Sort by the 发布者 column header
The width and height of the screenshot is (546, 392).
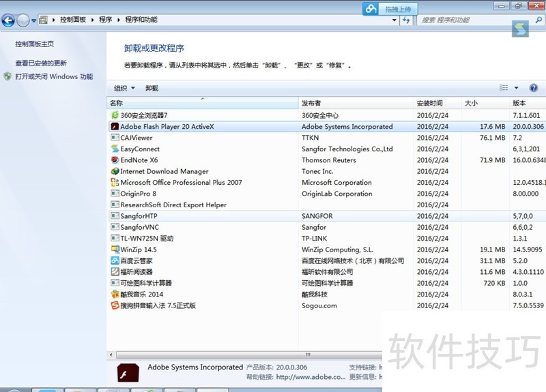click(x=356, y=103)
